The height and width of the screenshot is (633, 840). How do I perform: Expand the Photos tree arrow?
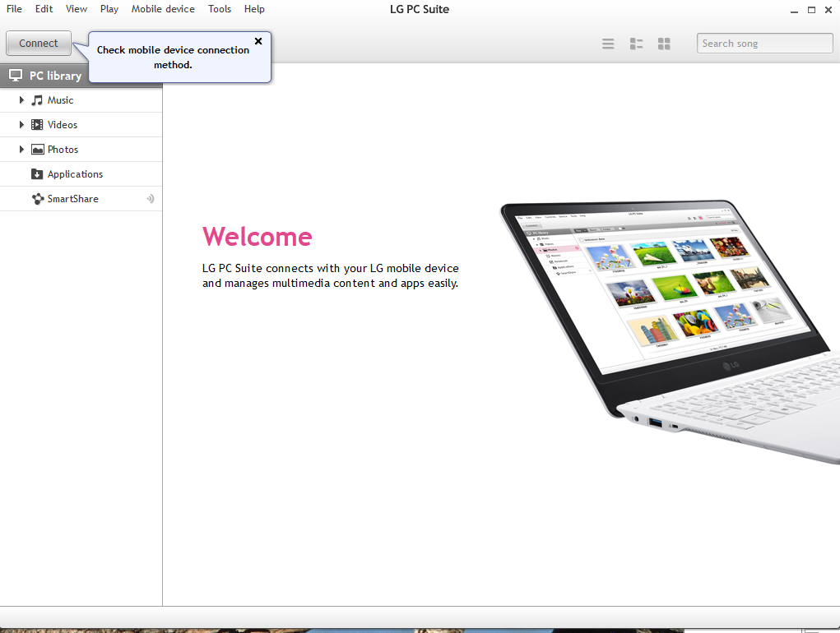(21, 150)
